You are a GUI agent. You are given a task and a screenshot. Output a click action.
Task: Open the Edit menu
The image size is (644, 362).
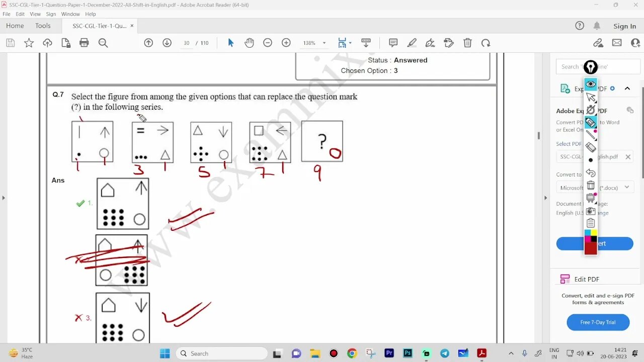[20, 14]
